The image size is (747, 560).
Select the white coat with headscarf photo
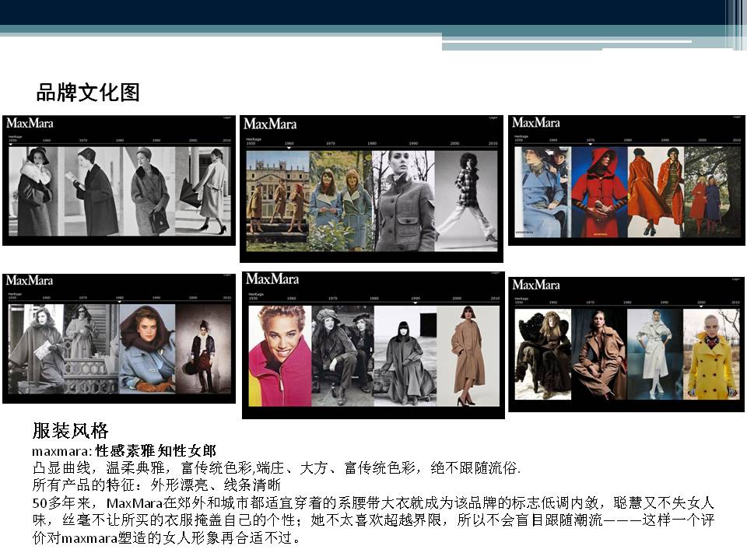point(655,355)
